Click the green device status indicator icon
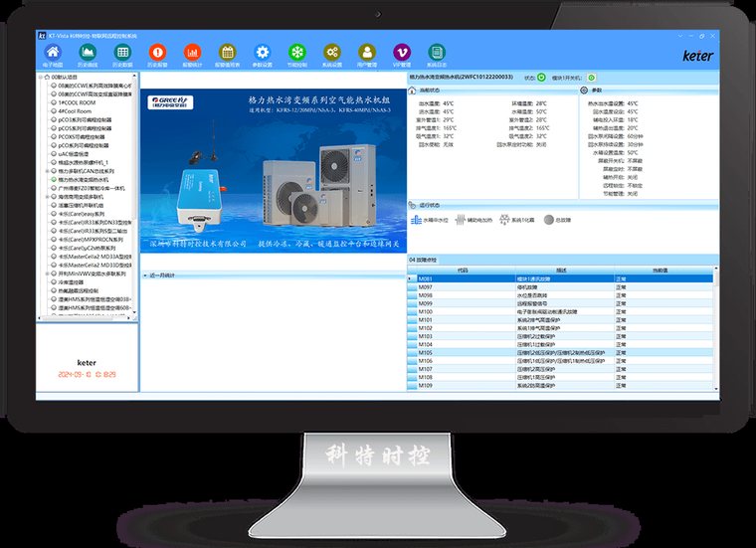Viewport: 756px width, 548px height. click(541, 78)
